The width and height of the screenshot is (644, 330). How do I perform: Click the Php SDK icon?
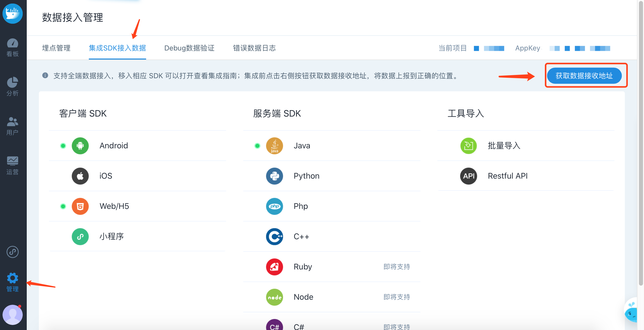(275, 206)
